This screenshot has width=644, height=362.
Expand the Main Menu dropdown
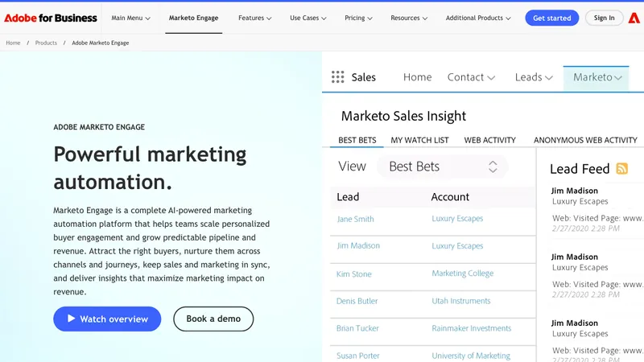click(130, 18)
